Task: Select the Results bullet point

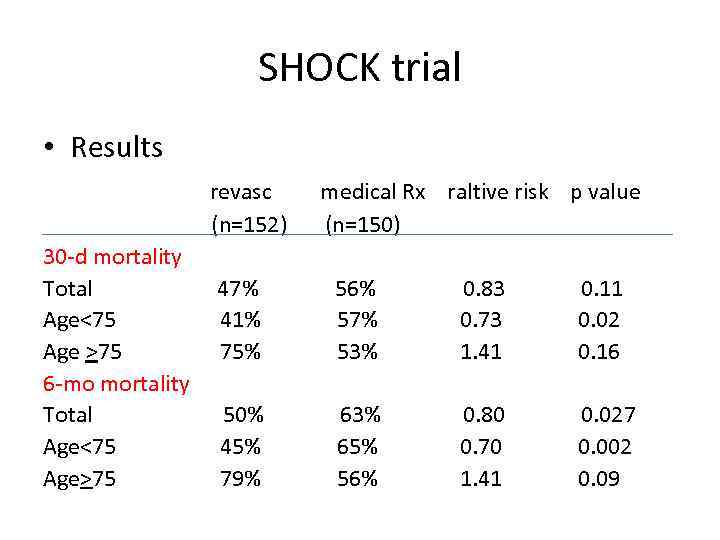Action: point(116,148)
